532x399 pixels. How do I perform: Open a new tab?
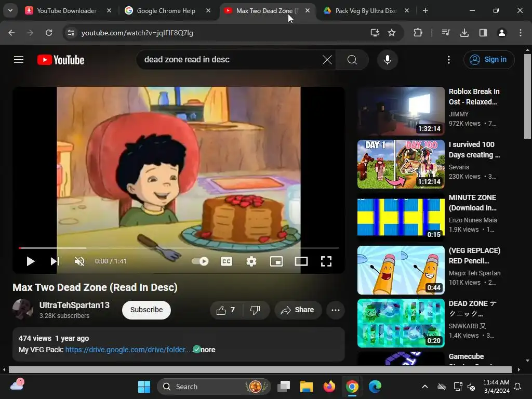point(425,10)
